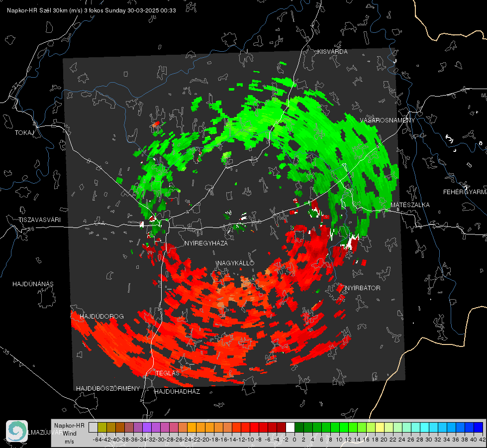This screenshot has width=487, height=448.
Task: Pick the pale yellow 18 m/s legend swatch
Action: tap(380, 428)
